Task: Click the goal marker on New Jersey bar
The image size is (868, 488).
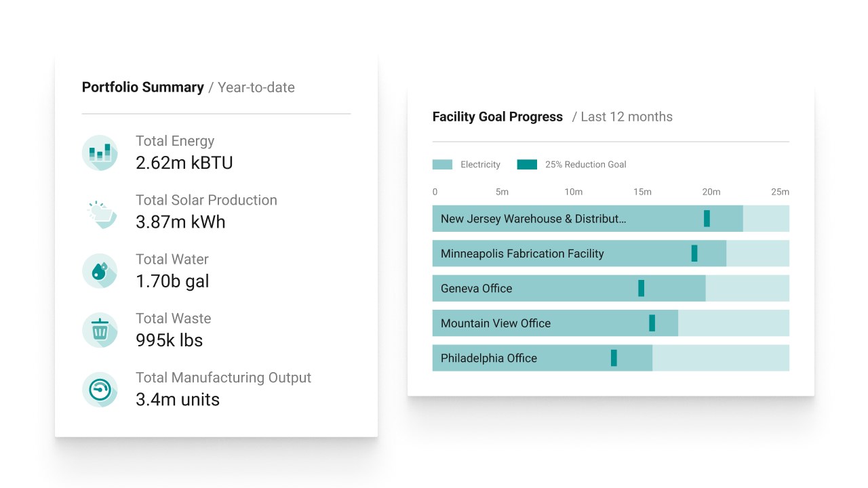Action: coord(707,218)
